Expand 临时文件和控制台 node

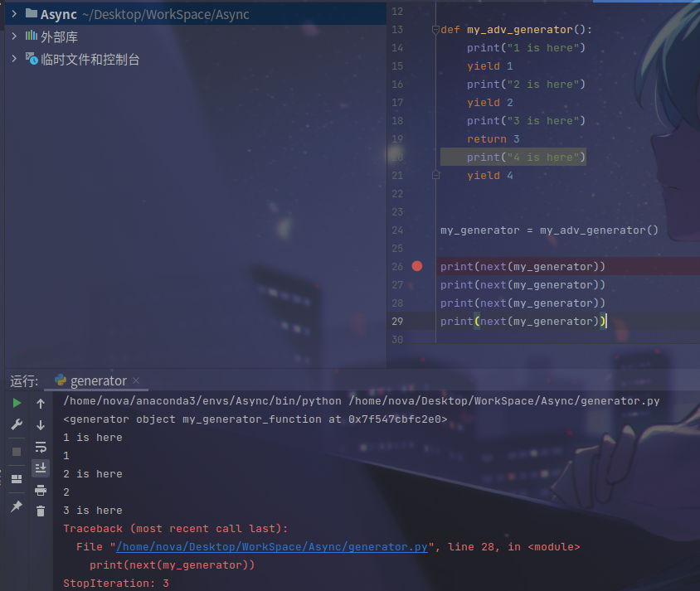point(14,59)
